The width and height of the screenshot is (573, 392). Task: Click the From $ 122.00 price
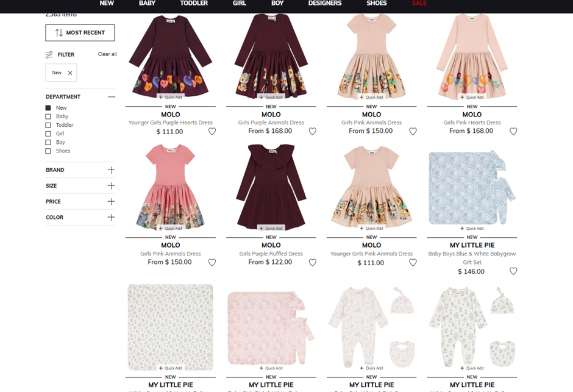pos(270,262)
